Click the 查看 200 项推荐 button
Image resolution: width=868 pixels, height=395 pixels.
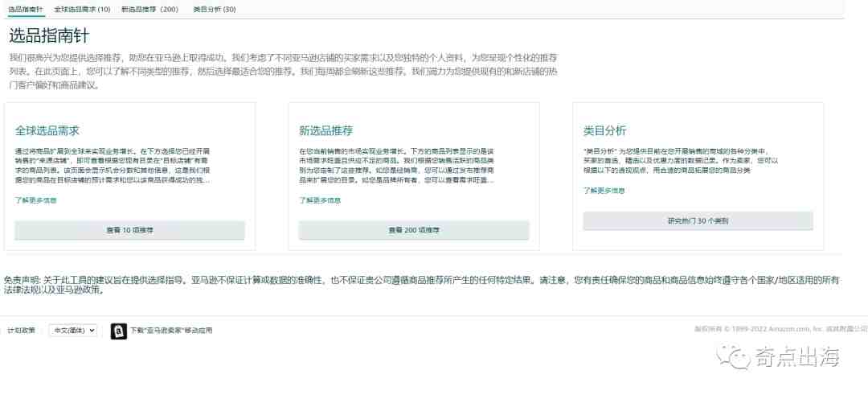point(414,230)
